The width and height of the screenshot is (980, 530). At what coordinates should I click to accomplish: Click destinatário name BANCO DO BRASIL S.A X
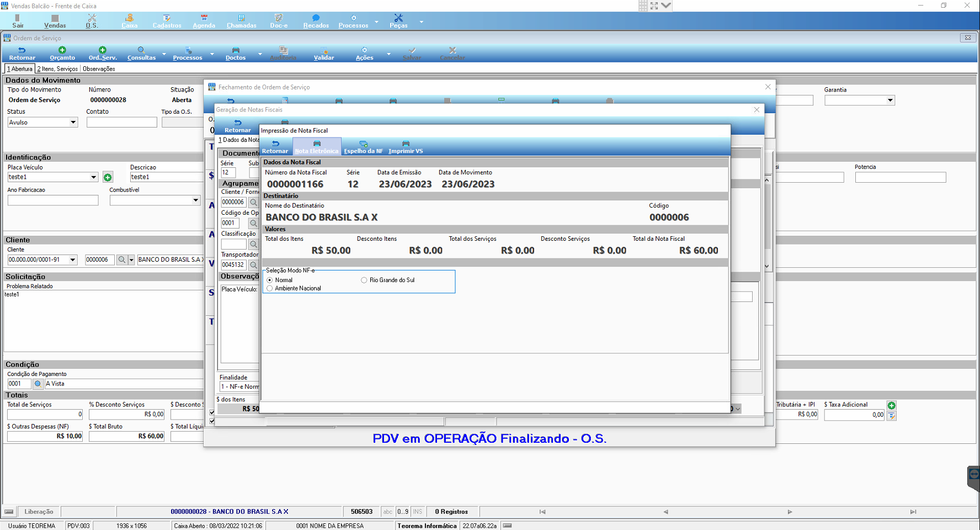coord(322,218)
